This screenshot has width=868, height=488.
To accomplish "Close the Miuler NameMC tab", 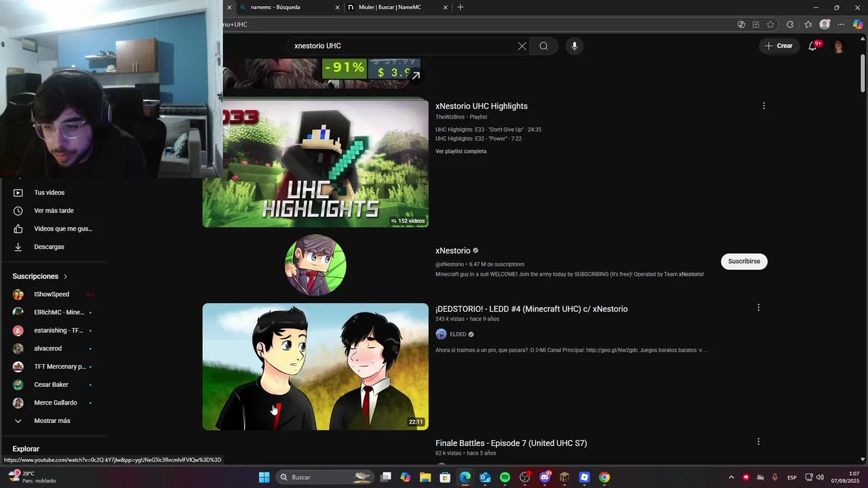I will click(446, 7).
